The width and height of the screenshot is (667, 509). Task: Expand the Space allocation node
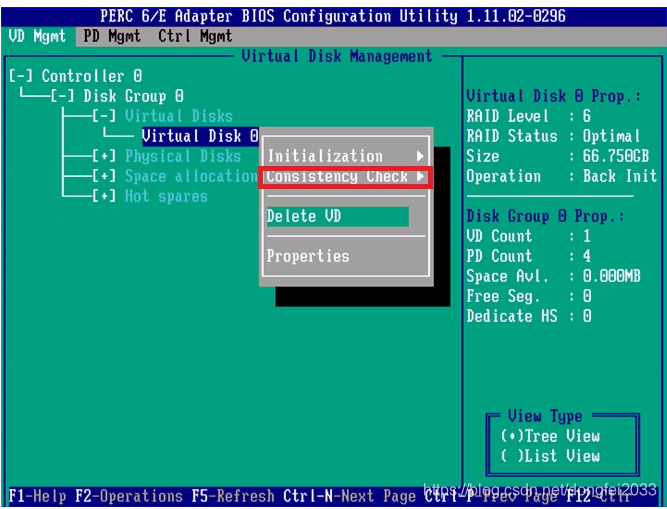104,176
